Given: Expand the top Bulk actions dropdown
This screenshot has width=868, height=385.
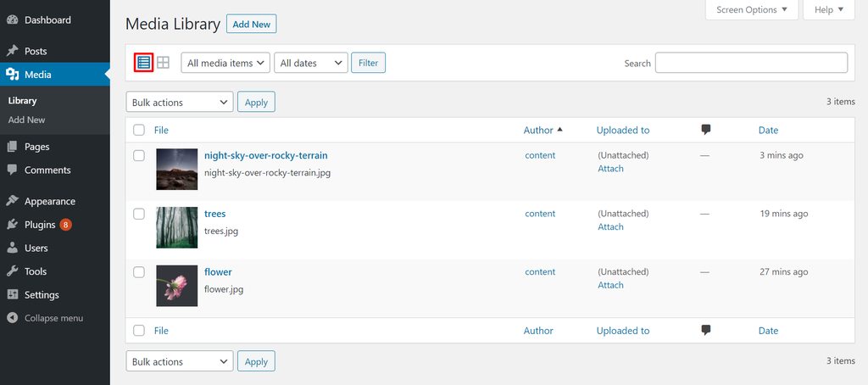Looking at the screenshot, I should pyautogui.click(x=180, y=103).
